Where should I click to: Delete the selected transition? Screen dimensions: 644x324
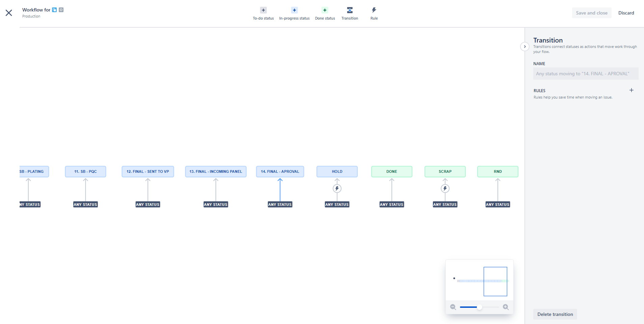pyautogui.click(x=555, y=314)
